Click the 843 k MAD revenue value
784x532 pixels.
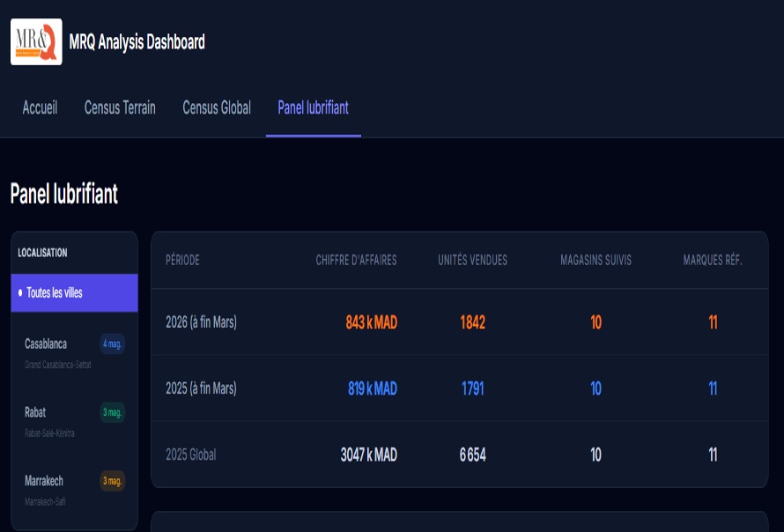pyautogui.click(x=371, y=322)
